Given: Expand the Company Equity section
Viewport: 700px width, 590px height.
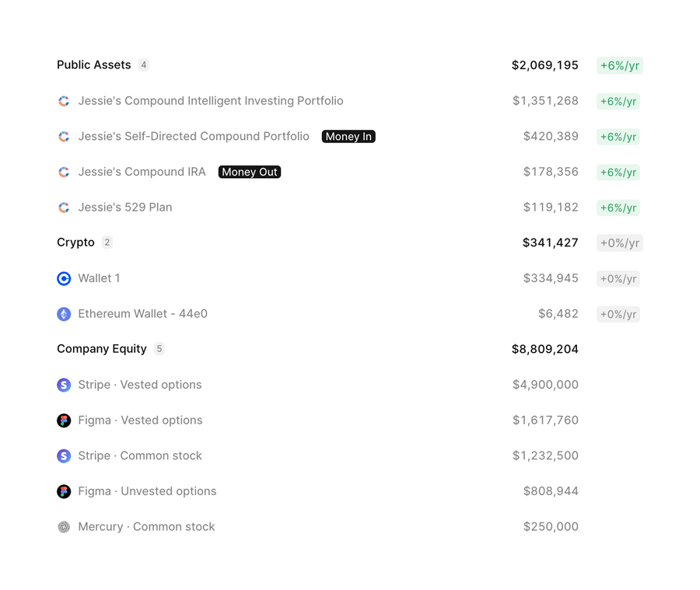Looking at the screenshot, I should pos(100,349).
